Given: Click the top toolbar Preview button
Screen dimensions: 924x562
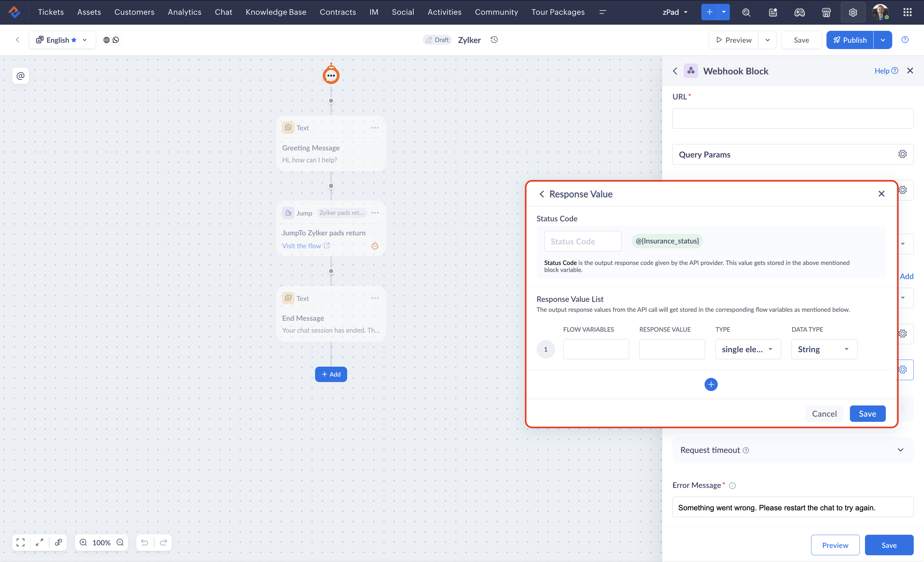Looking at the screenshot, I should (x=733, y=40).
